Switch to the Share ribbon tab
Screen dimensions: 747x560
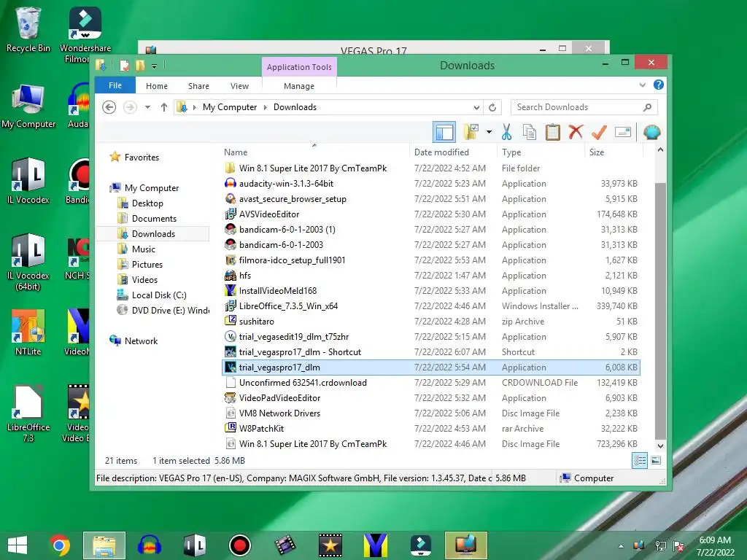point(198,86)
